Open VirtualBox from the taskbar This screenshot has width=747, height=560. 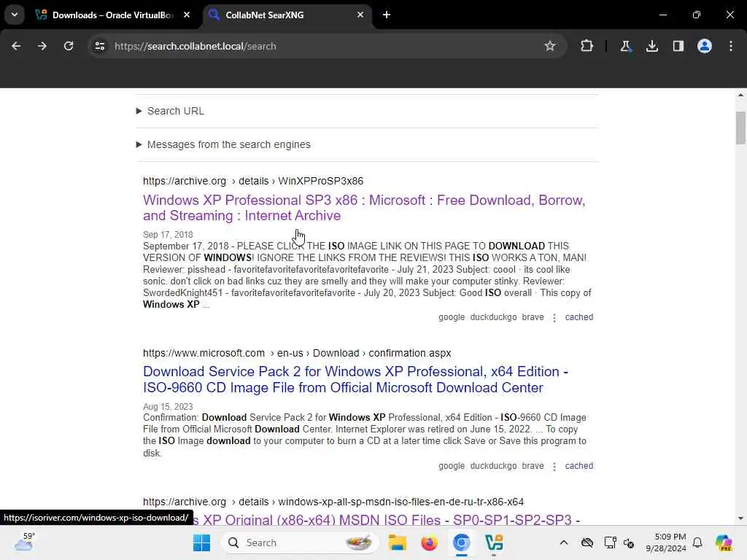click(494, 542)
